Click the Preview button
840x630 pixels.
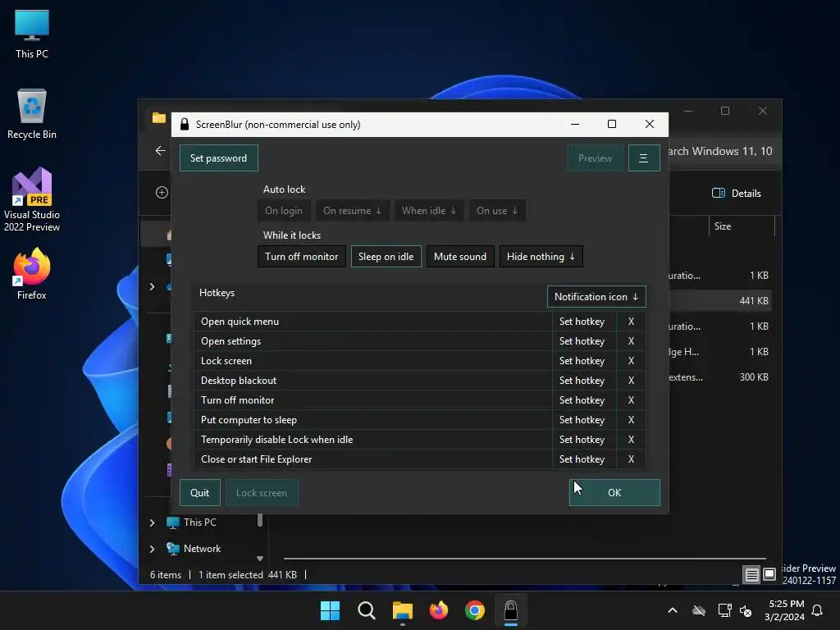click(596, 158)
